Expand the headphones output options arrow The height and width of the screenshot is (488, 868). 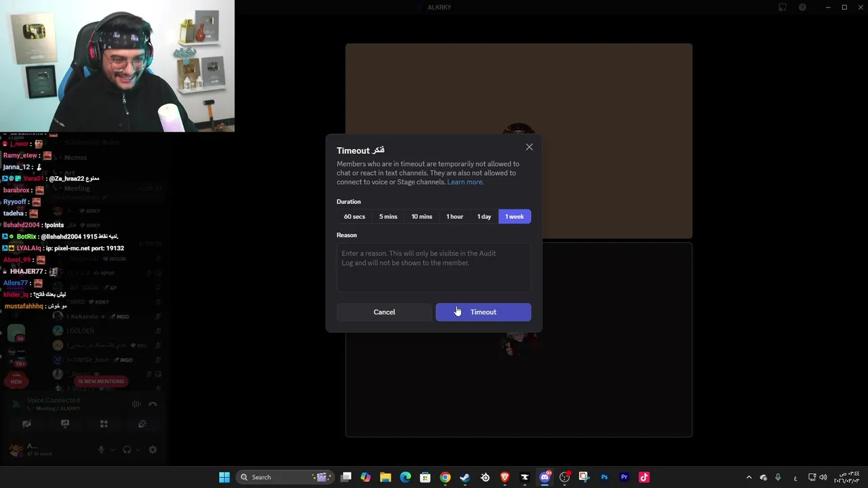coord(138,449)
